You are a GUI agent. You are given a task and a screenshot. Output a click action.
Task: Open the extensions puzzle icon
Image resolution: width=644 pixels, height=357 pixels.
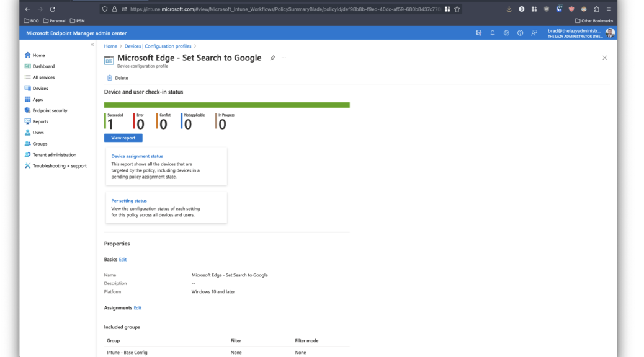596,9
